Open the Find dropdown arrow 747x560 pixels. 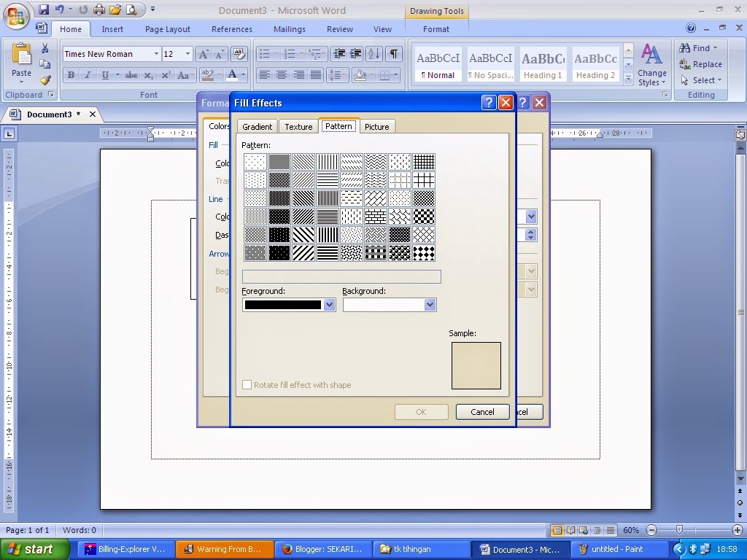pos(715,48)
